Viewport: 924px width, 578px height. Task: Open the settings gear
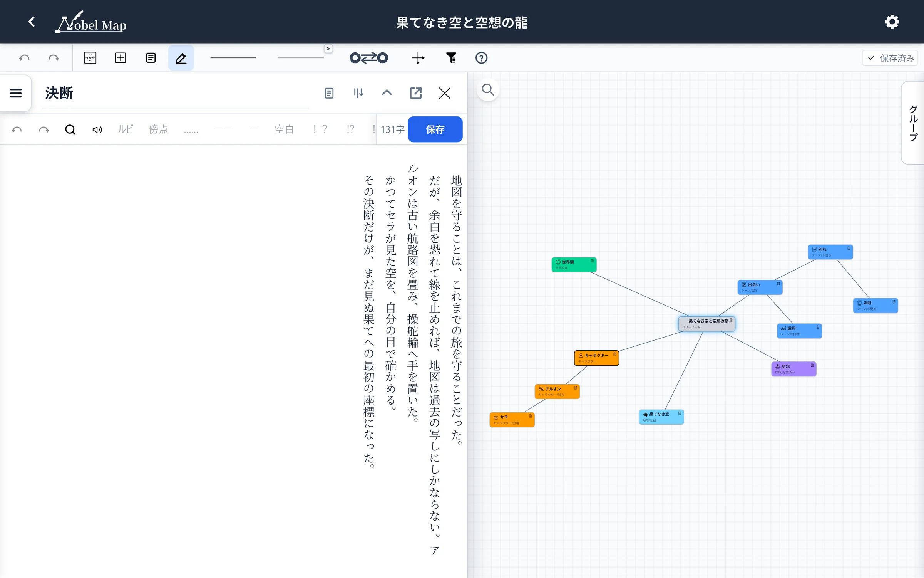892,22
